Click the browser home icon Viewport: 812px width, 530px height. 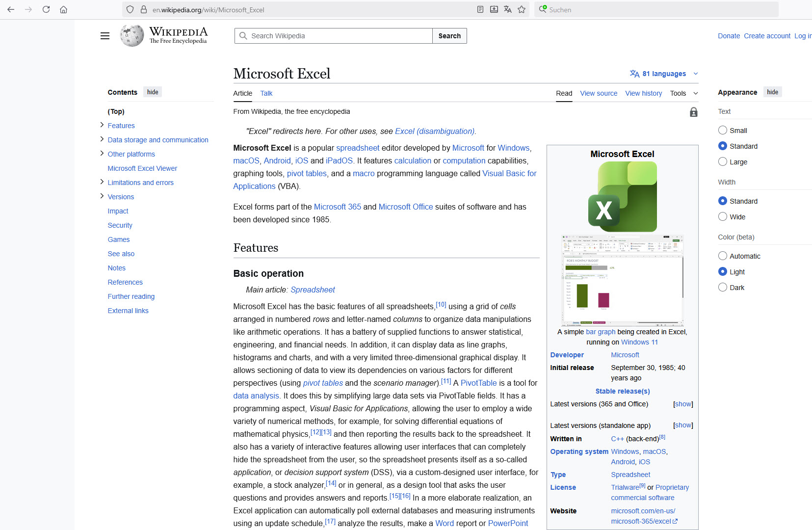click(x=63, y=9)
